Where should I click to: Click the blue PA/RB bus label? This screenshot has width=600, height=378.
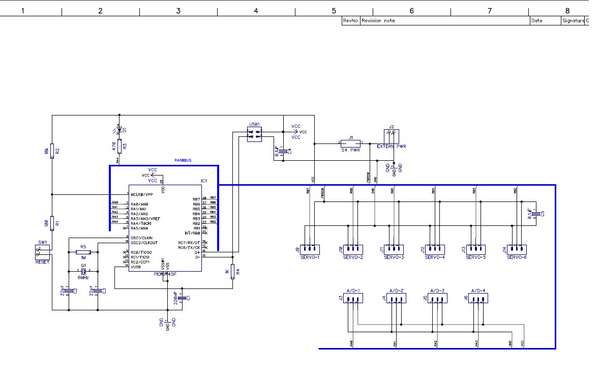183,160
